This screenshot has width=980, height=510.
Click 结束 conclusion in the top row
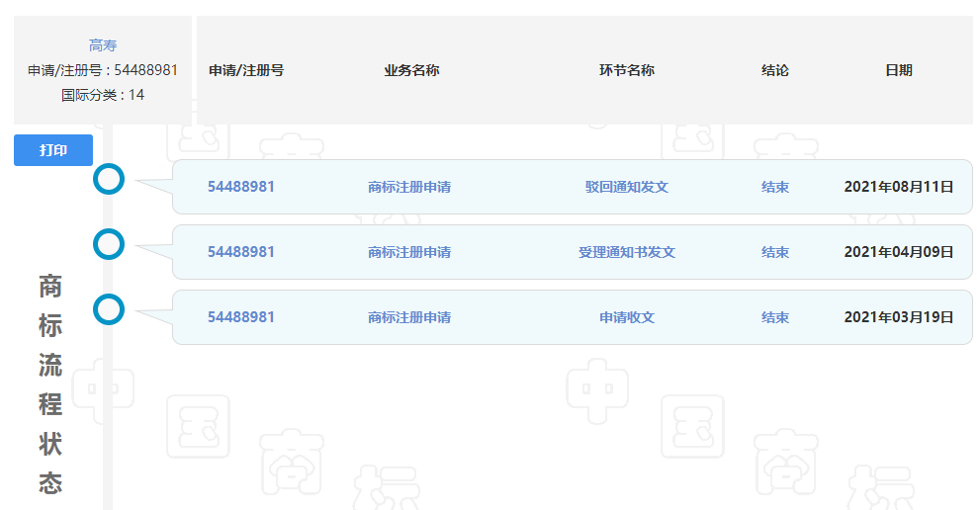[x=774, y=187]
